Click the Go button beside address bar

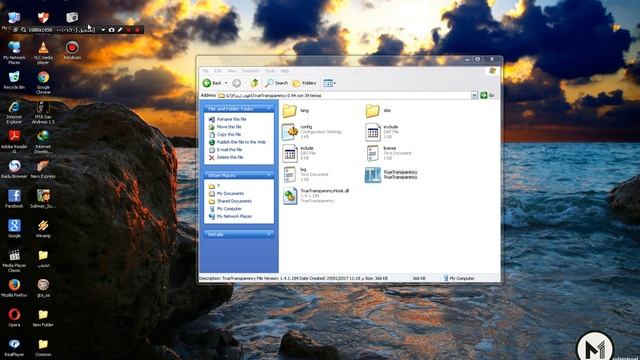(x=487, y=95)
